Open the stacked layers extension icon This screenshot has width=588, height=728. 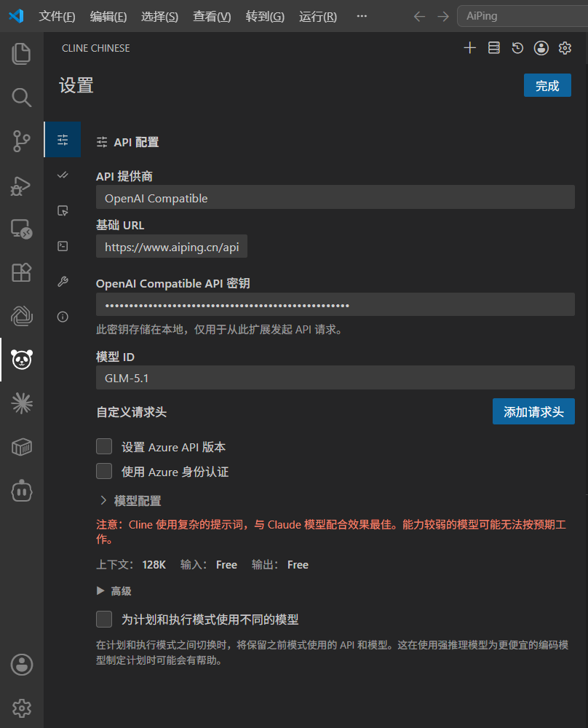[21, 316]
